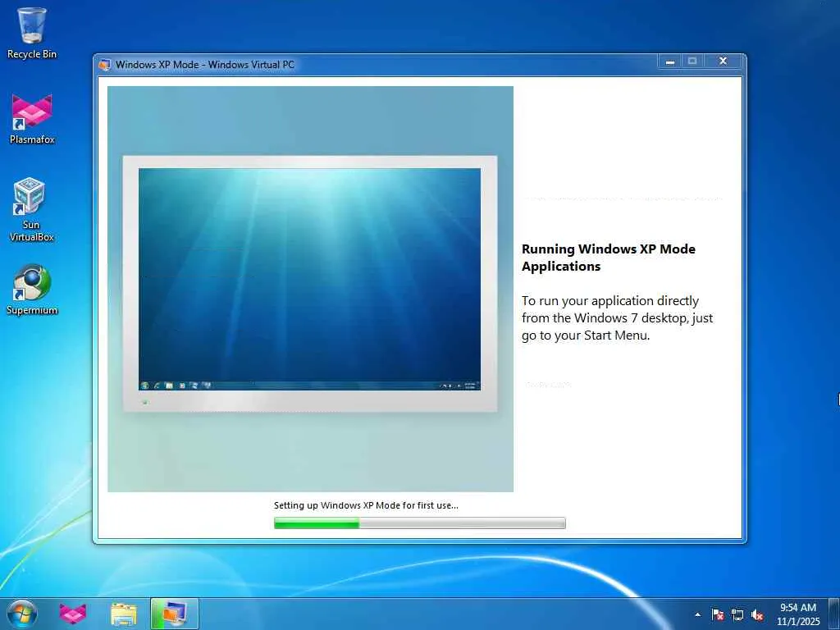Open the Windows Start orb
Image resolution: width=840 pixels, height=630 pixels.
[x=22, y=614]
